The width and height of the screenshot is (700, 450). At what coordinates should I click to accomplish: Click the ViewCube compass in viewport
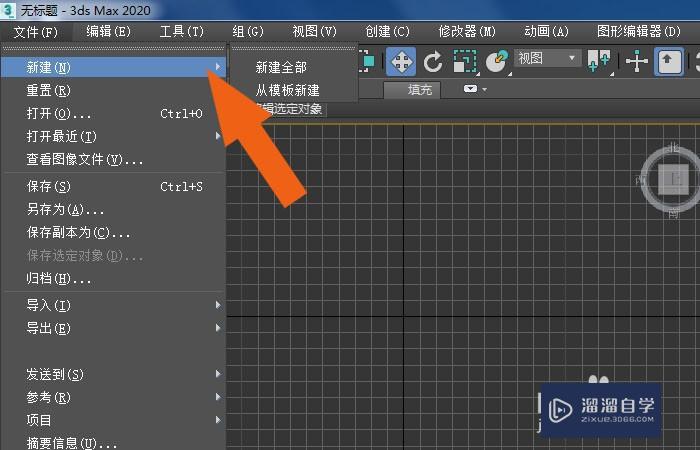click(672, 179)
